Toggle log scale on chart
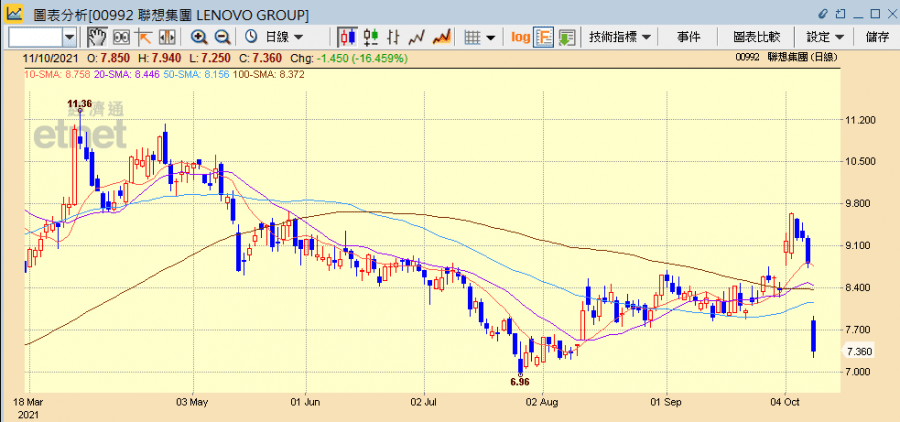900x422 pixels. [520, 37]
